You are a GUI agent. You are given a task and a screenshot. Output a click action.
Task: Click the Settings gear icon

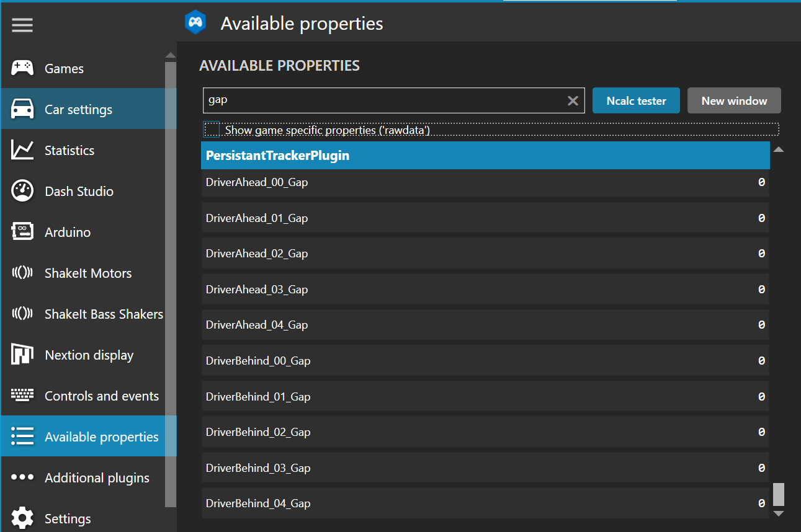22,518
